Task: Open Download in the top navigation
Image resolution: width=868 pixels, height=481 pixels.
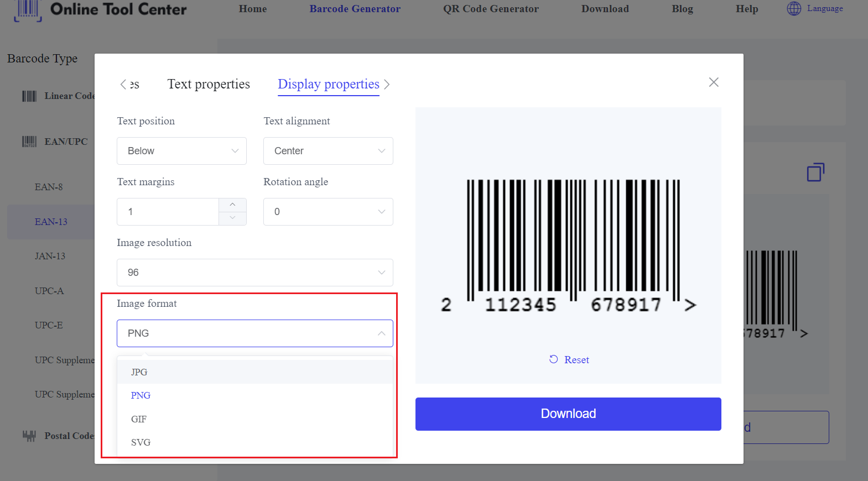Action: [605, 9]
